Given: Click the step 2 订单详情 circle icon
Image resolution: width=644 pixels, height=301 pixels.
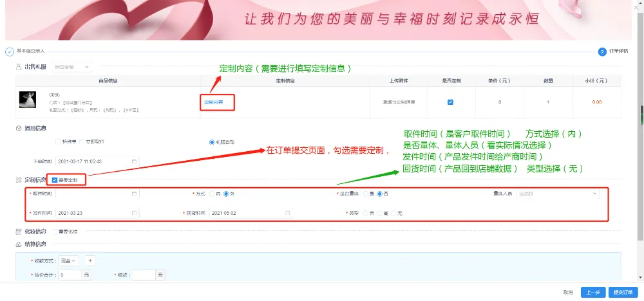Looking at the screenshot, I should [x=602, y=51].
